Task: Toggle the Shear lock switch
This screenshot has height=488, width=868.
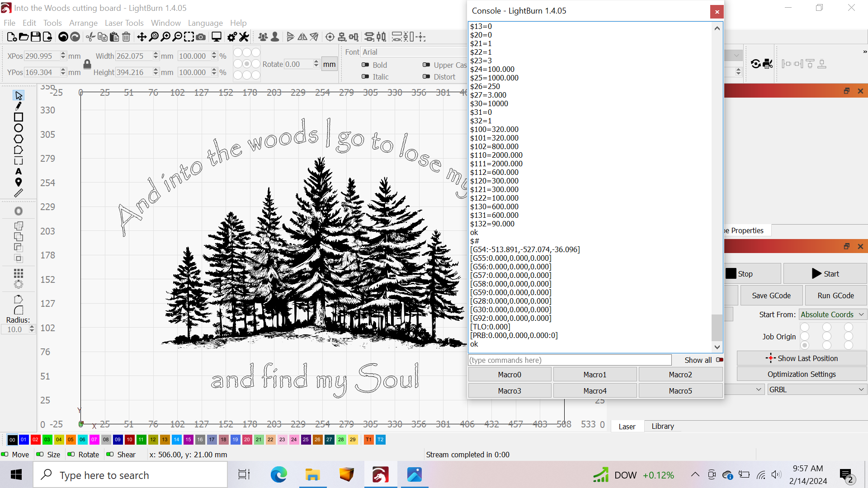Action: point(110,455)
